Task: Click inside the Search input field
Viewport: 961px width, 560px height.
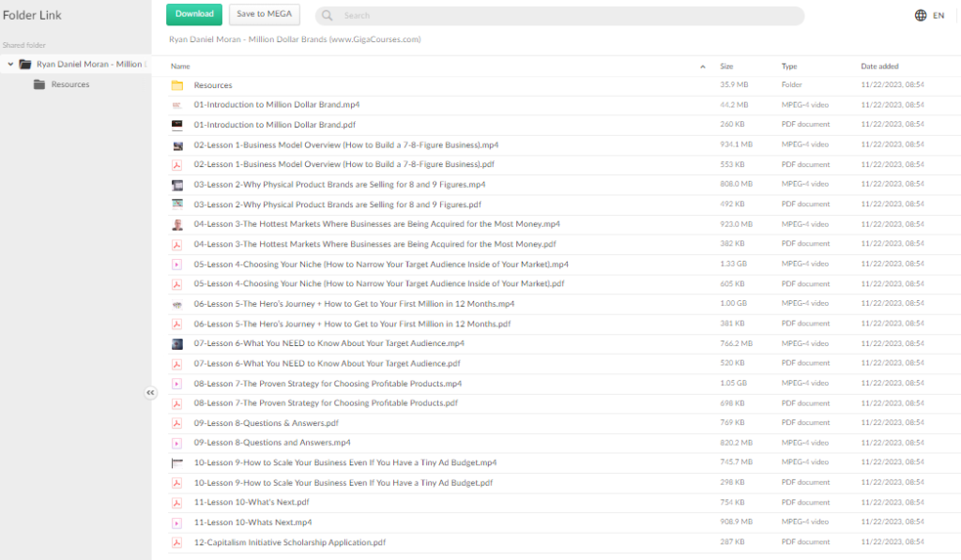Action: [x=563, y=16]
